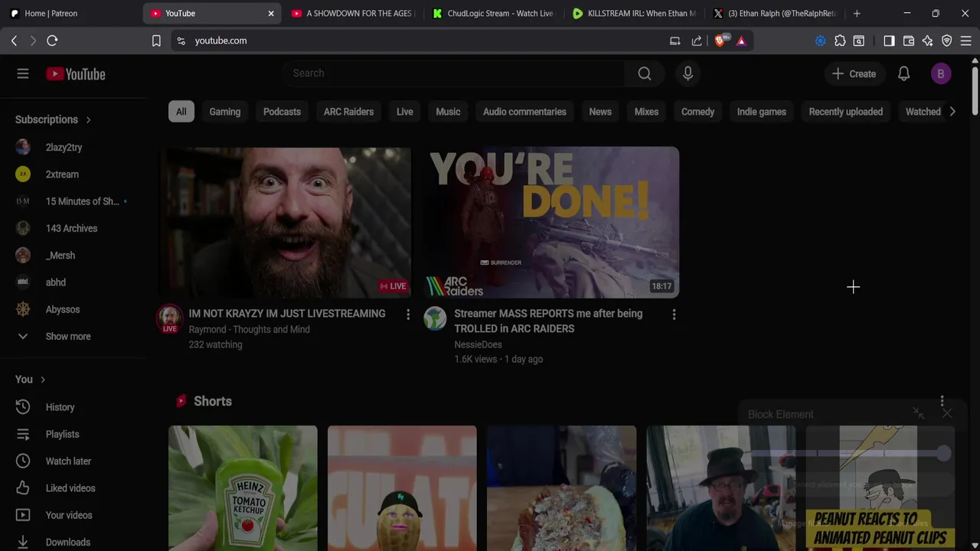
Task: Open the YOU'RE DONE ARC Raiders thumbnail
Action: [551, 222]
